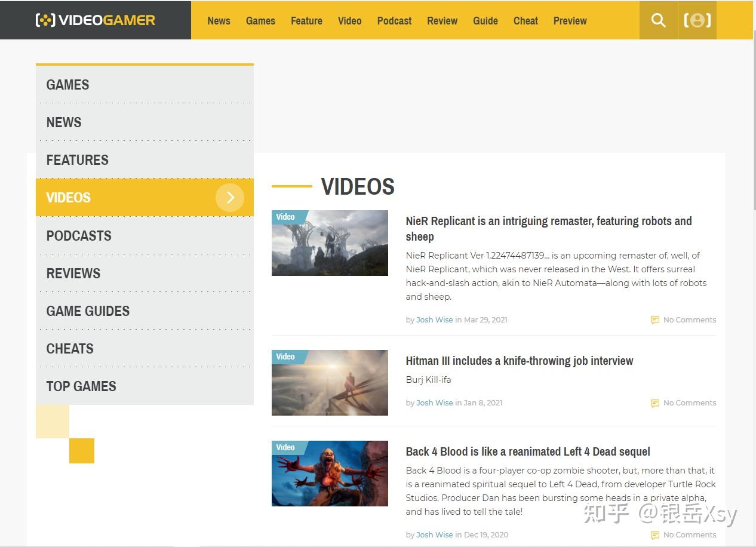Click comment icon on Back 4 Blood article
The width and height of the screenshot is (756, 547).
(654, 535)
